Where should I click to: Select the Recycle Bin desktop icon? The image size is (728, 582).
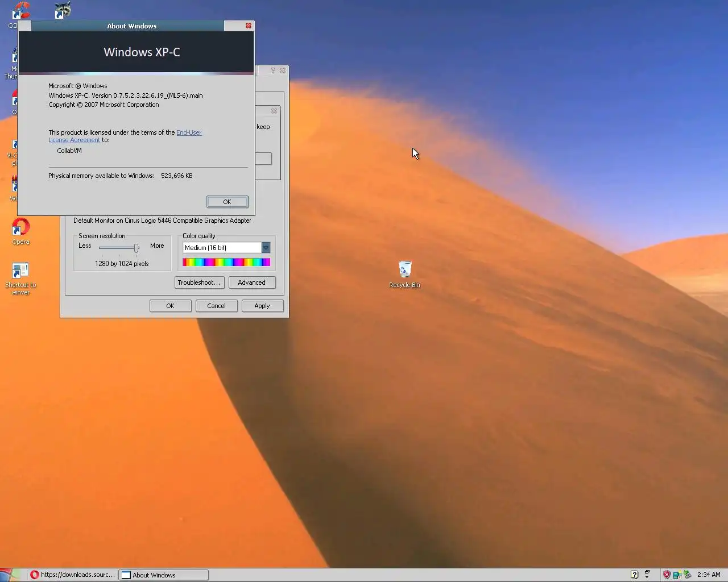coord(404,275)
